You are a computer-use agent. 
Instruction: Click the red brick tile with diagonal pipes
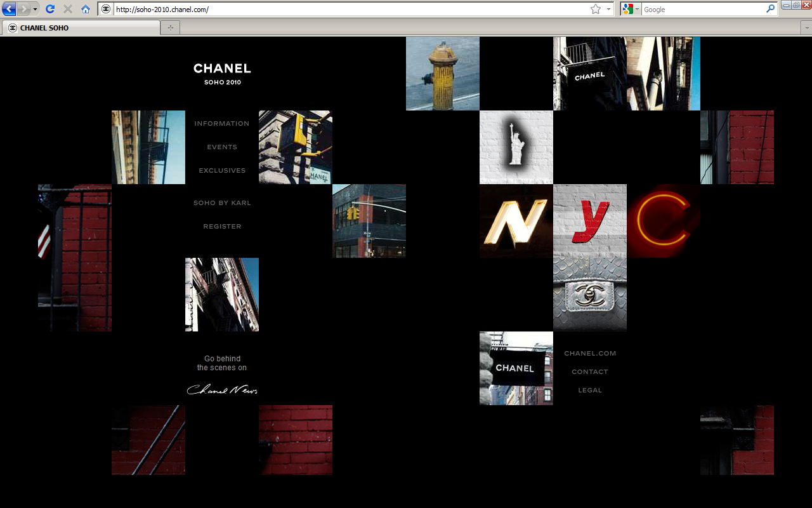point(148,440)
